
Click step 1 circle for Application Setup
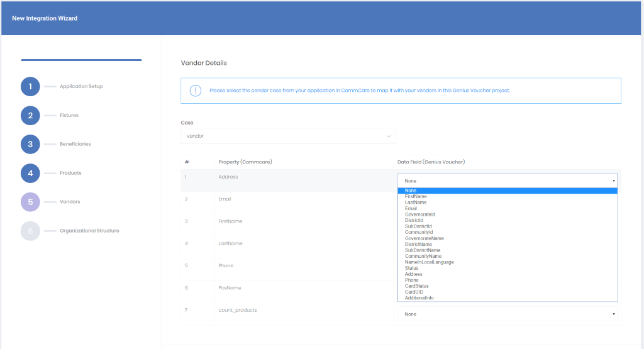tap(30, 86)
